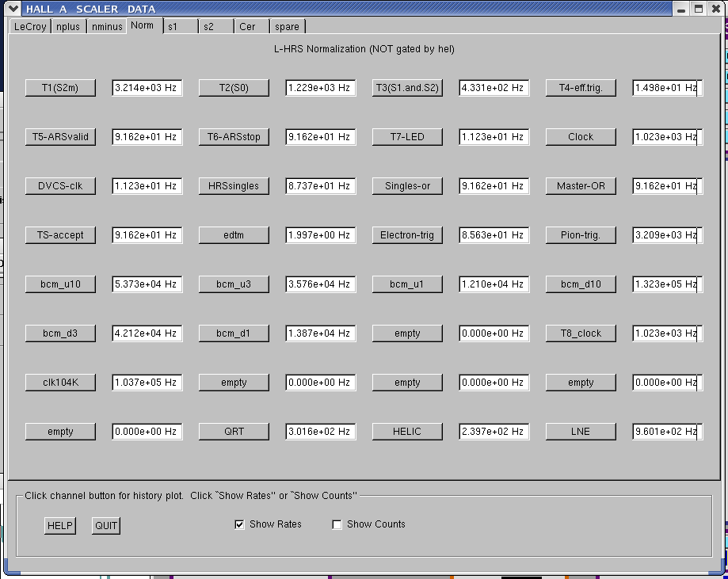Image resolution: width=728 pixels, height=579 pixels.
Task: Switch to the LeCroy tab
Action: click(x=30, y=26)
